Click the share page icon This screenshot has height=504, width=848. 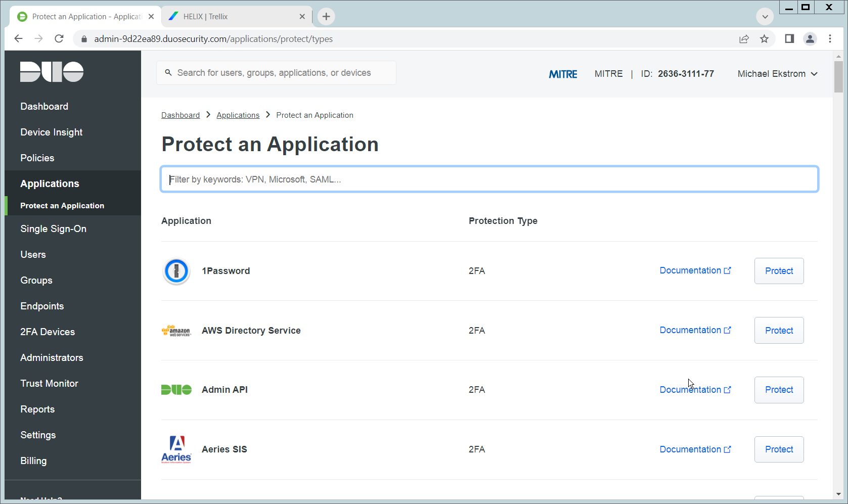point(744,39)
